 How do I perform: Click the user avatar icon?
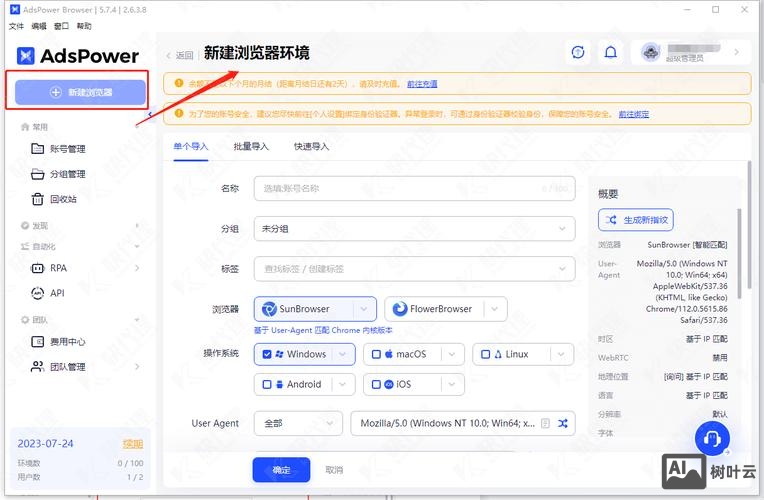[x=651, y=52]
